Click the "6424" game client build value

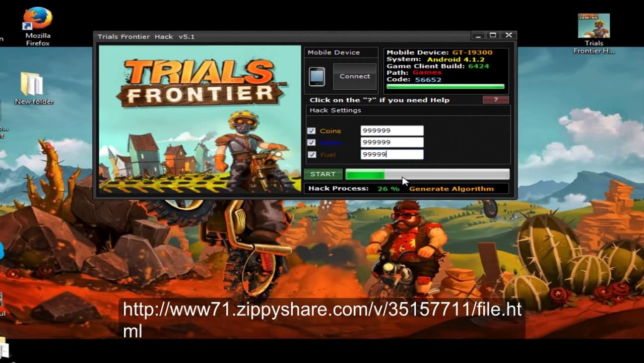pos(478,66)
